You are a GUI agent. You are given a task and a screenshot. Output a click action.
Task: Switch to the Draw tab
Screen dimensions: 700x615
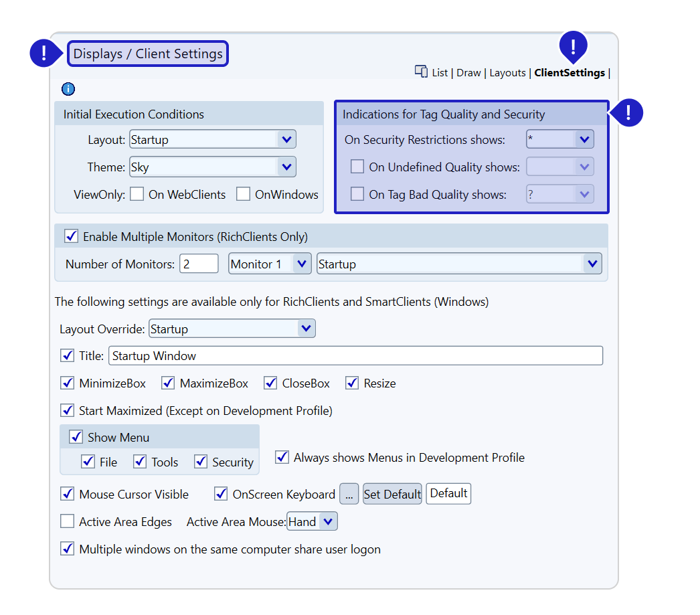[468, 73]
